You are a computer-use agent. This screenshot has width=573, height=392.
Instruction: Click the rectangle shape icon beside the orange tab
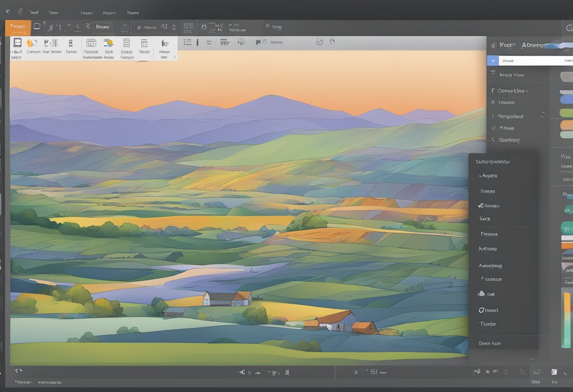37,27
